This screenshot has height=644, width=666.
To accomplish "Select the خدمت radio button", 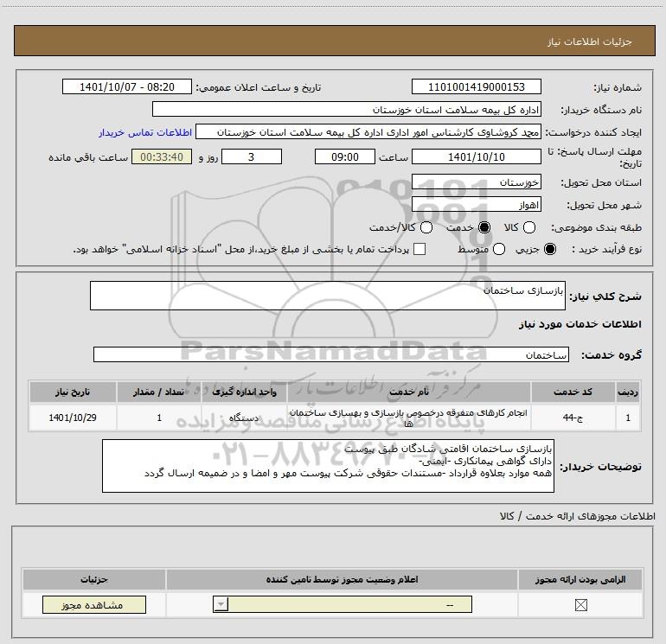I will click(x=483, y=227).
